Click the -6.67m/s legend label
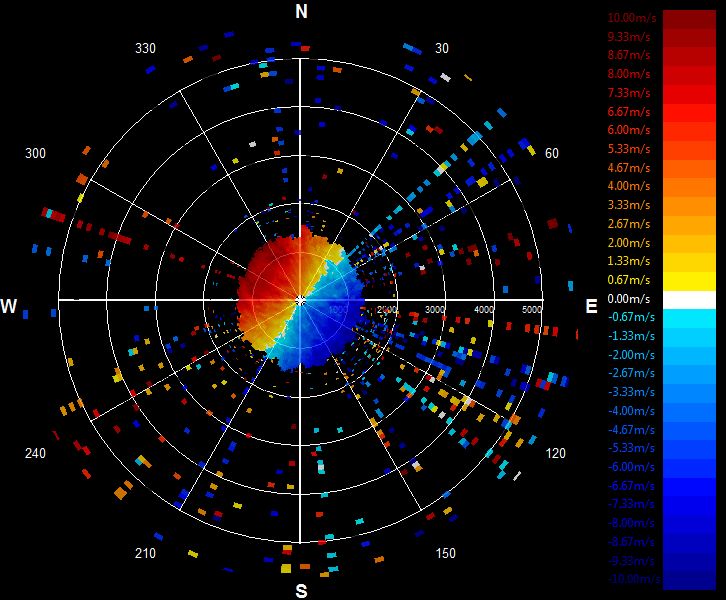Image resolution: width=726 pixels, height=600 pixels. tap(632, 486)
